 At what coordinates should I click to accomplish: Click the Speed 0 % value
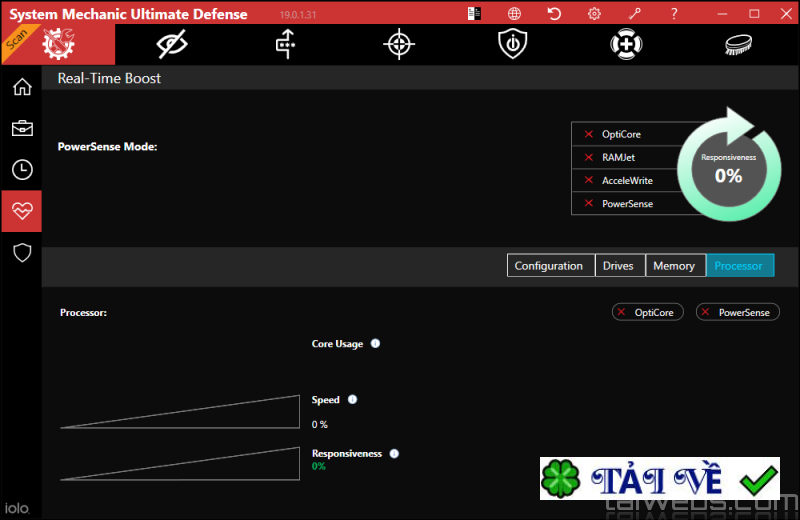click(x=319, y=425)
